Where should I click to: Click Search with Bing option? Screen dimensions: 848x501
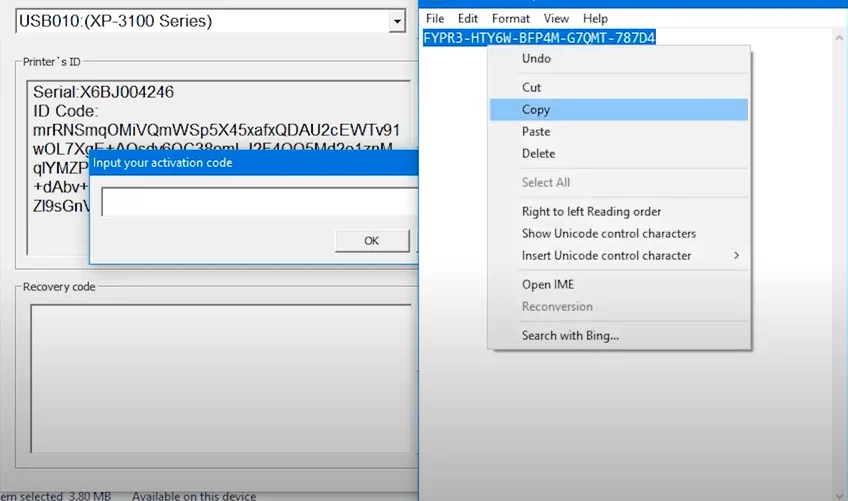[570, 336]
